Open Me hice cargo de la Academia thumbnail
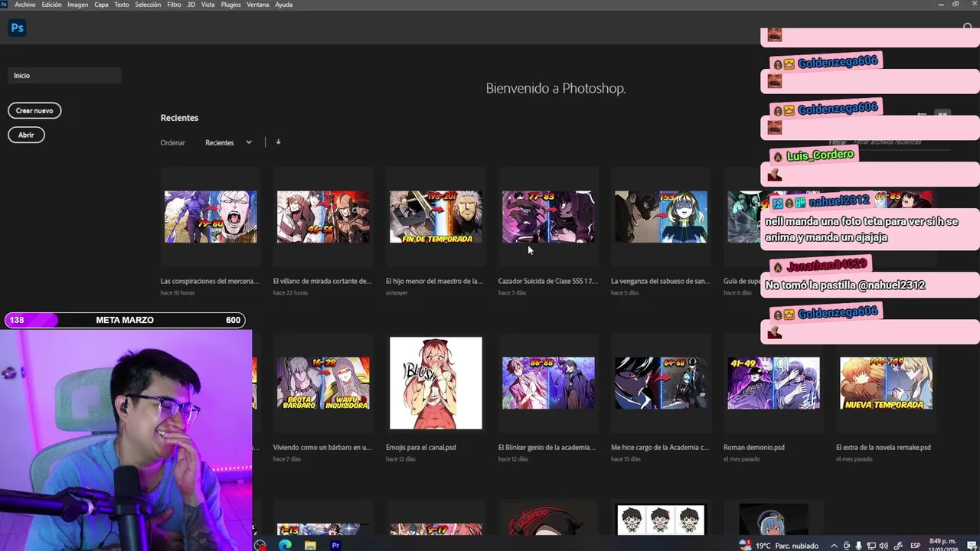The width and height of the screenshot is (980, 551). (661, 383)
